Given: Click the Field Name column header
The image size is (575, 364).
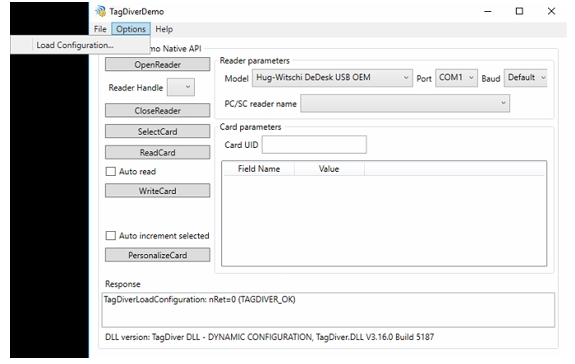Looking at the screenshot, I should (259, 169).
